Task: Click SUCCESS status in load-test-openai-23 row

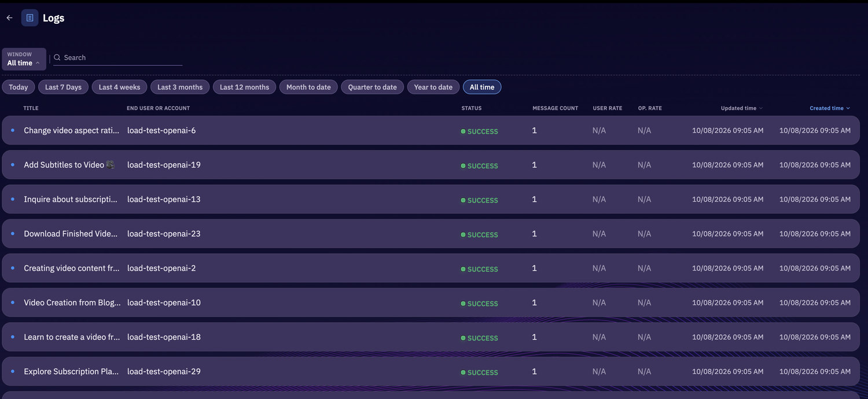Action: click(x=480, y=235)
